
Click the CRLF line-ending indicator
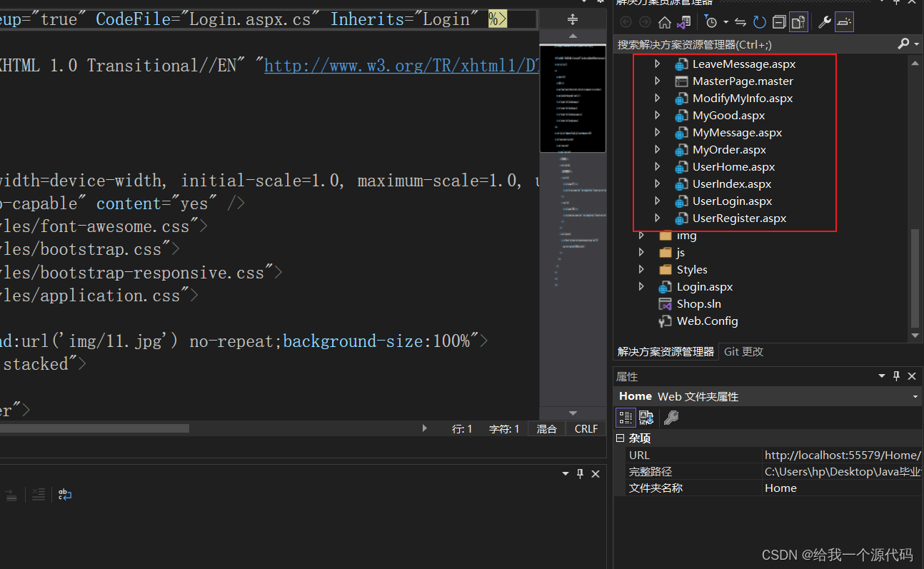pyautogui.click(x=586, y=428)
